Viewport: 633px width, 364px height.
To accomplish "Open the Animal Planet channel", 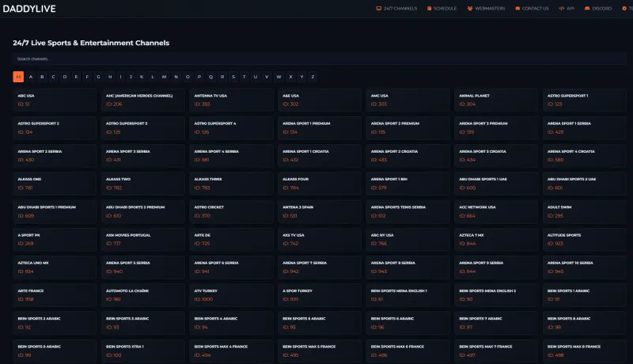I will click(498, 100).
